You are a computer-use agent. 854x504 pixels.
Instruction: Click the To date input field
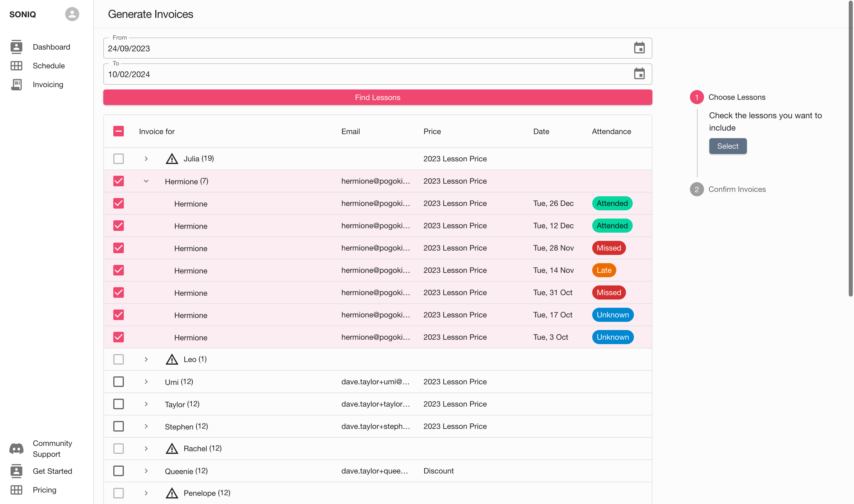[377, 74]
